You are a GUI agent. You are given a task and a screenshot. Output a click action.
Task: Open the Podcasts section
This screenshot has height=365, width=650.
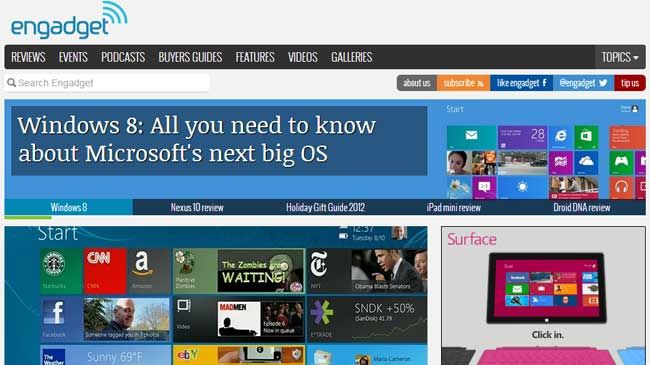(x=123, y=57)
